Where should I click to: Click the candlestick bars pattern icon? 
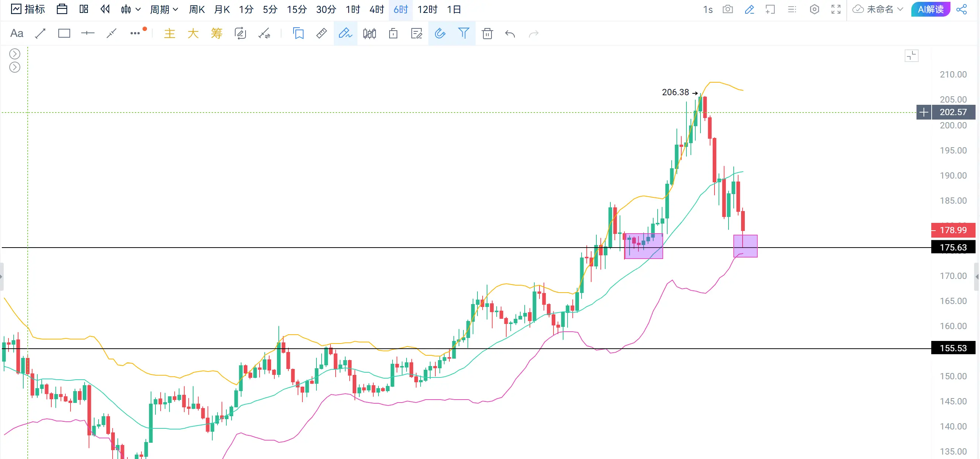pyautogui.click(x=369, y=34)
